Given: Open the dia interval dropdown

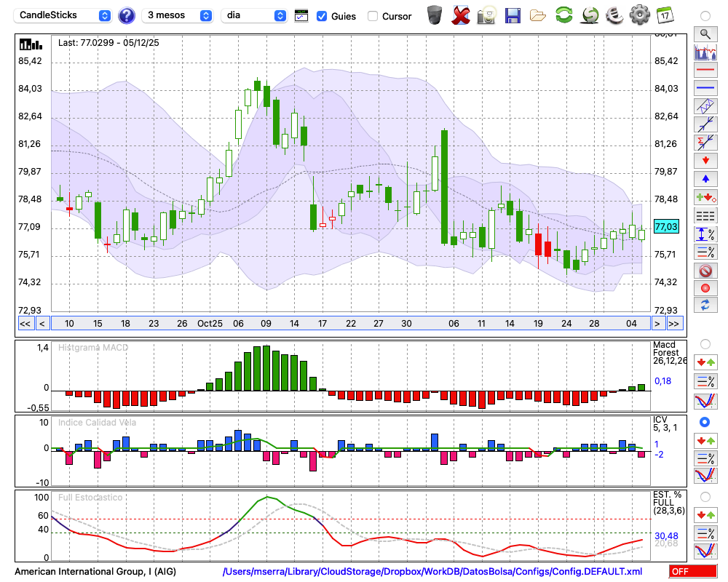Looking at the screenshot, I should coord(254,15).
